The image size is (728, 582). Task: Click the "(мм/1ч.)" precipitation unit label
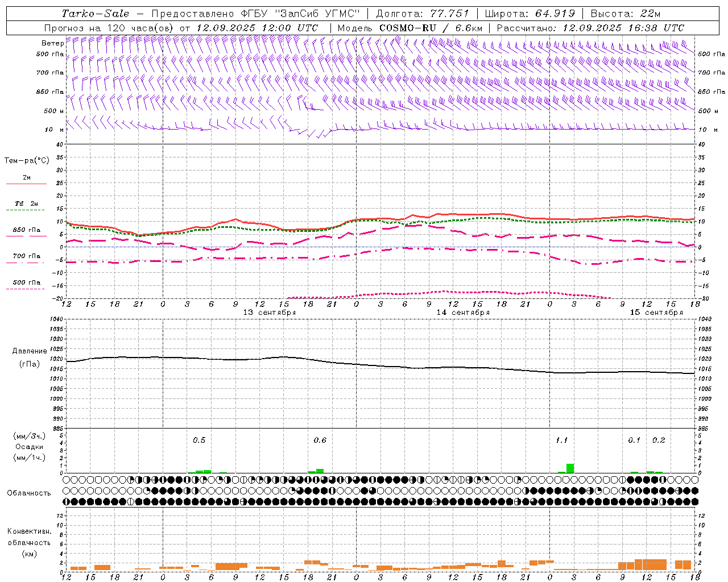(x=30, y=458)
